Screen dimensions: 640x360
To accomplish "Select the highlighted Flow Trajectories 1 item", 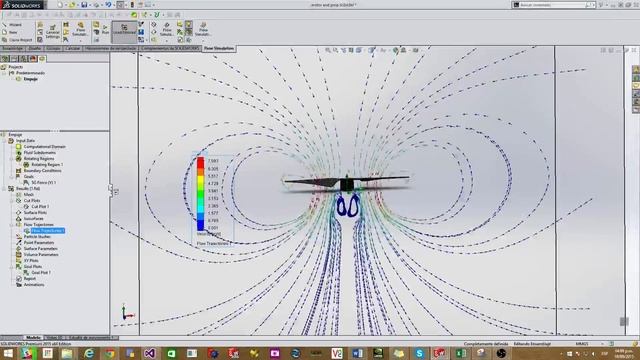I will (x=47, y=231).
